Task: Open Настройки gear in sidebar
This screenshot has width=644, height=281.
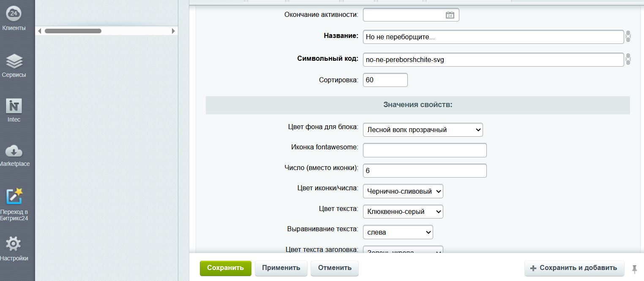Action: tap(14, 248)
